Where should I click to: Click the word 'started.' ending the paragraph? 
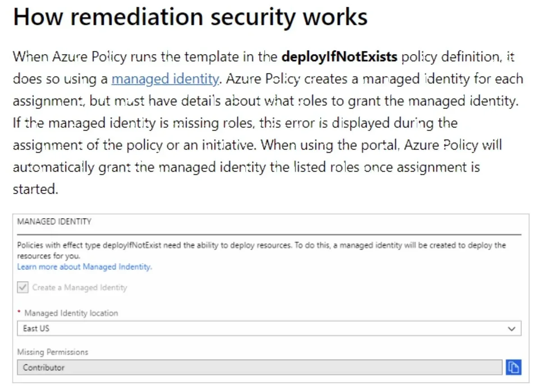pos(36,189)
